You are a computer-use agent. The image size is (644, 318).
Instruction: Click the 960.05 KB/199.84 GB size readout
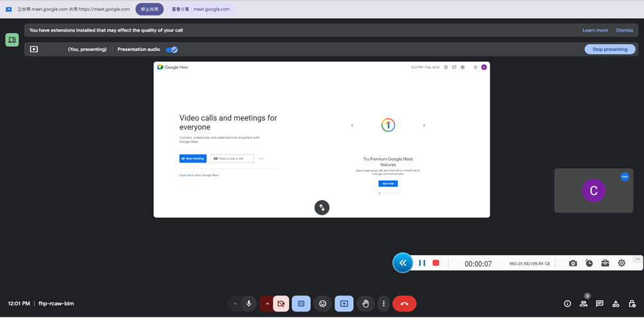click(529, 264)
